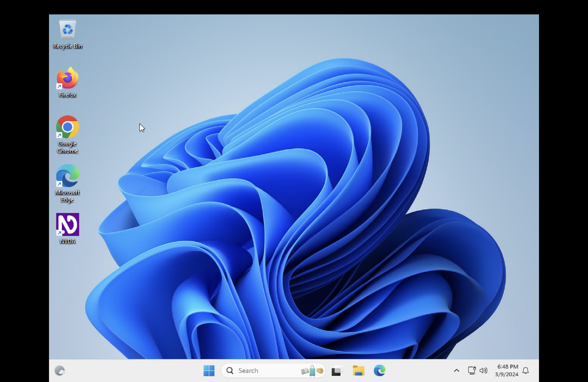Viewport: 588px width, 382px height.
Task: Toggle the network status flyout
Action: click(472, 370)
